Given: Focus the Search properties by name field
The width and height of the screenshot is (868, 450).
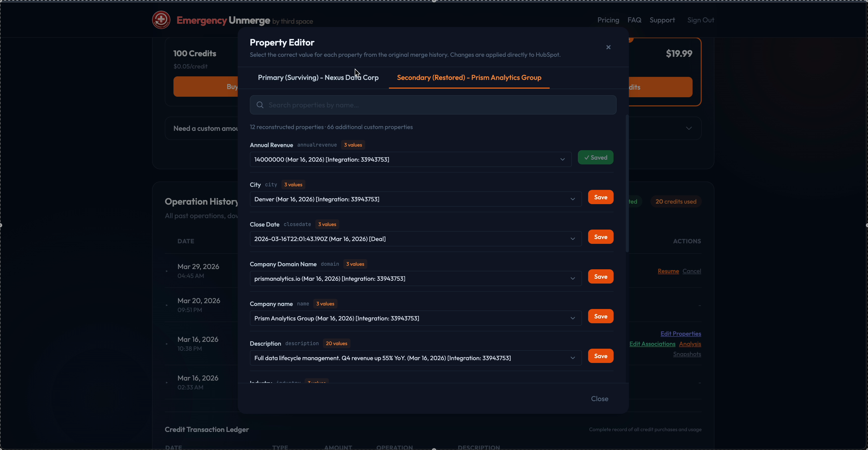Looking at the screenshot, I should click(x=433, y=105).
